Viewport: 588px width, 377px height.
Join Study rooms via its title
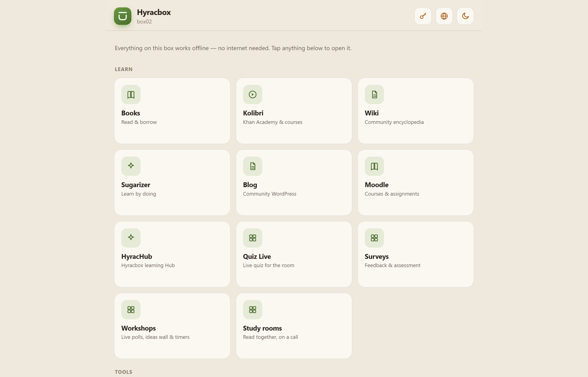(263, 328)
